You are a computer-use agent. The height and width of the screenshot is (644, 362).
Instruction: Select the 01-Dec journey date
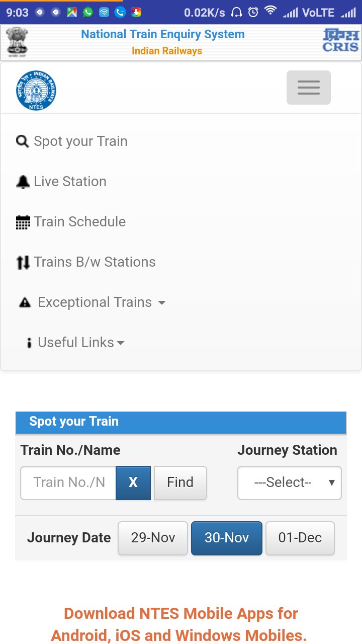click(300, 538)
